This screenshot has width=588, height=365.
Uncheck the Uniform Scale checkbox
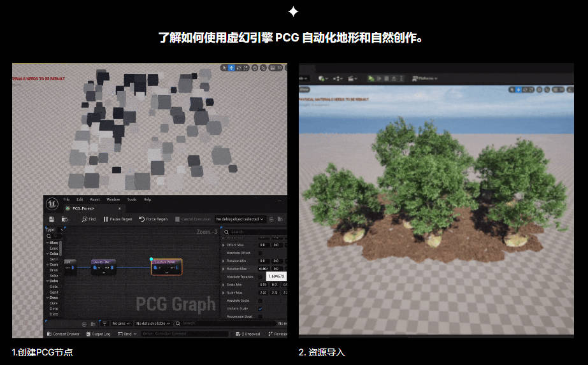[261, 308]
